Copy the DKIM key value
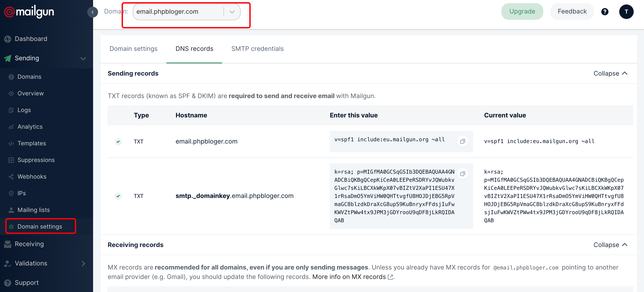Viewport: 644px width, 292px height. [462, 174]
